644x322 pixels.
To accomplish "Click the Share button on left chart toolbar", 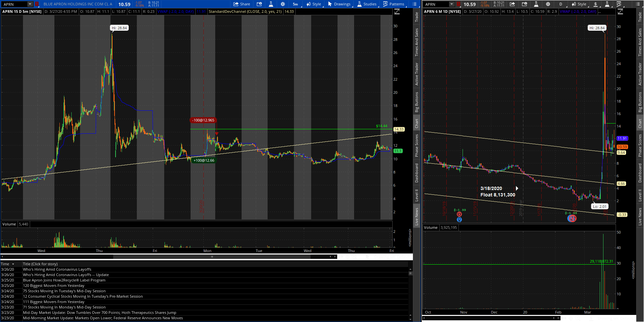I will [x=242, y=4].
